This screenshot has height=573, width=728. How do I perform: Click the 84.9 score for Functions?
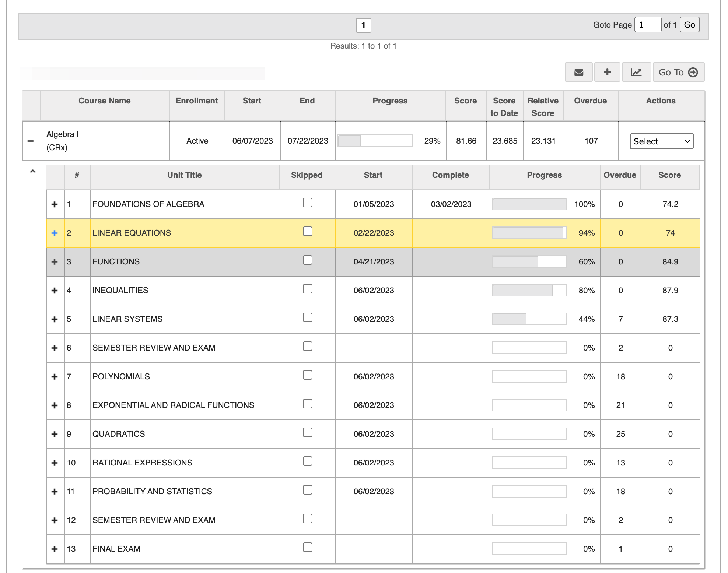click(670, 262)
